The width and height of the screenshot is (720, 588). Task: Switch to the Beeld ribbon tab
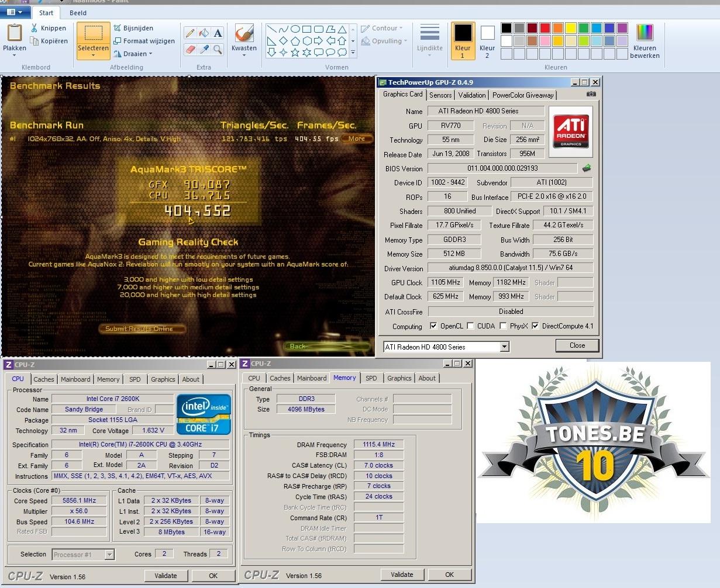(x=78, y=13)
